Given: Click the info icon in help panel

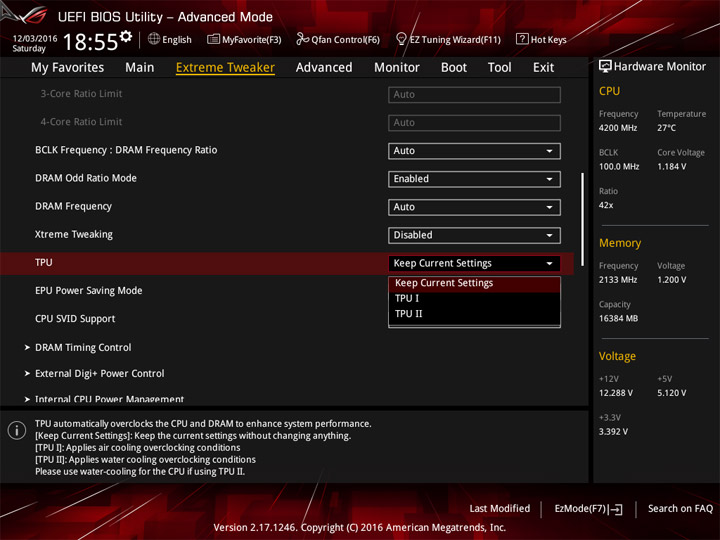Looking at the screenshot, I should (17, 430).
